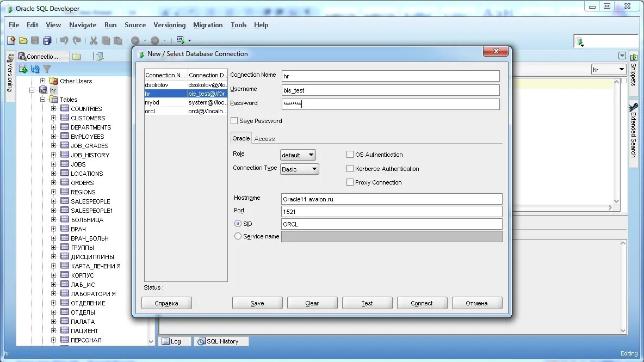The image size is (644, 362).
Task: Click the Undo toolbar icon
Action: pyautogui.click(x=64, y=40)
